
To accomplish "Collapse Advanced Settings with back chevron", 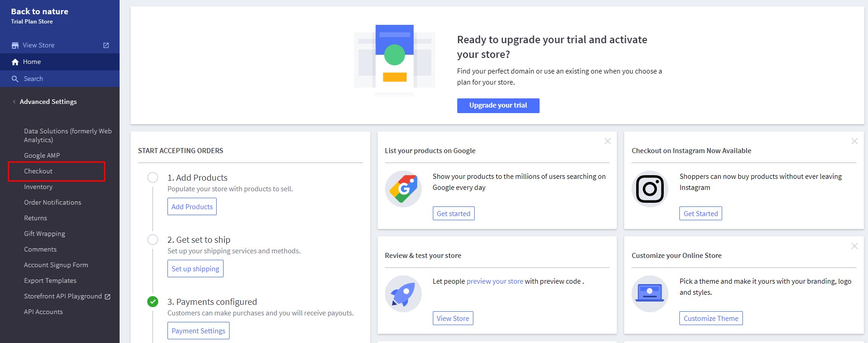I will pyautogui.click(x=14, y=102).
